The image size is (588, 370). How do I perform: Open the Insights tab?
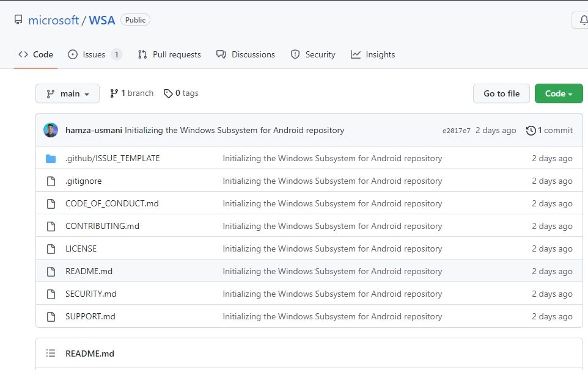pyautogui.click(x=373, y=54)
